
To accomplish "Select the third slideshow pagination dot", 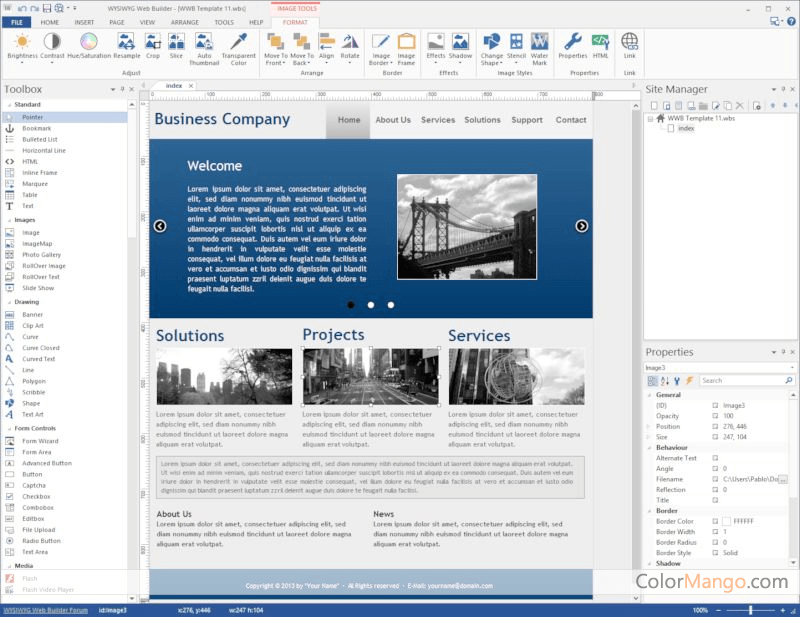I will (x=391, y=304).
